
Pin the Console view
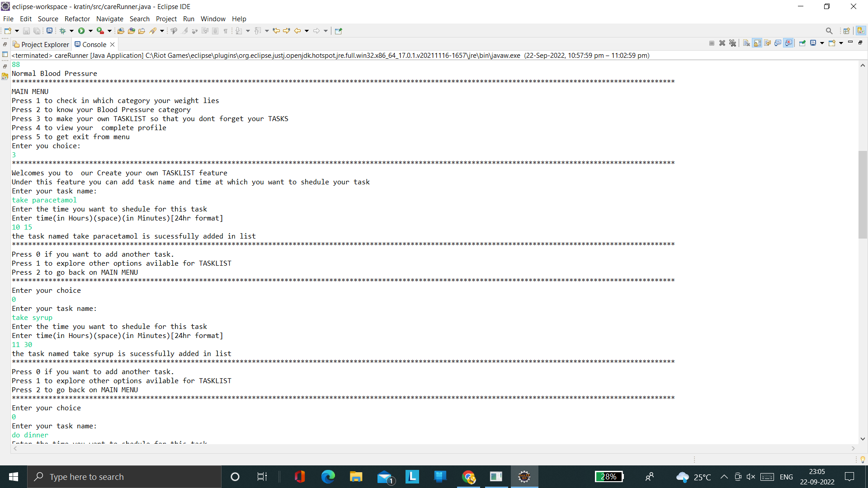803,43
